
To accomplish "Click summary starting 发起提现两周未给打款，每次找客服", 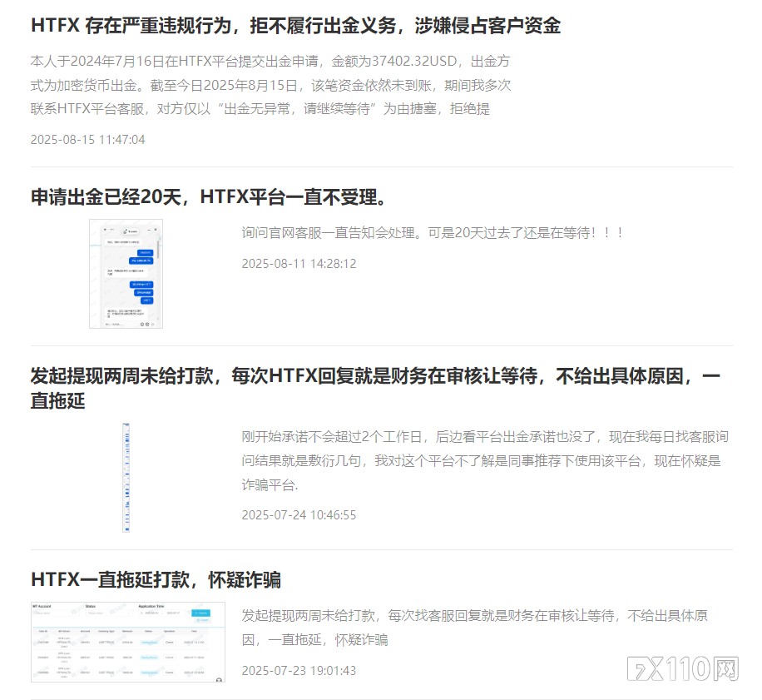I will point(475,628).
